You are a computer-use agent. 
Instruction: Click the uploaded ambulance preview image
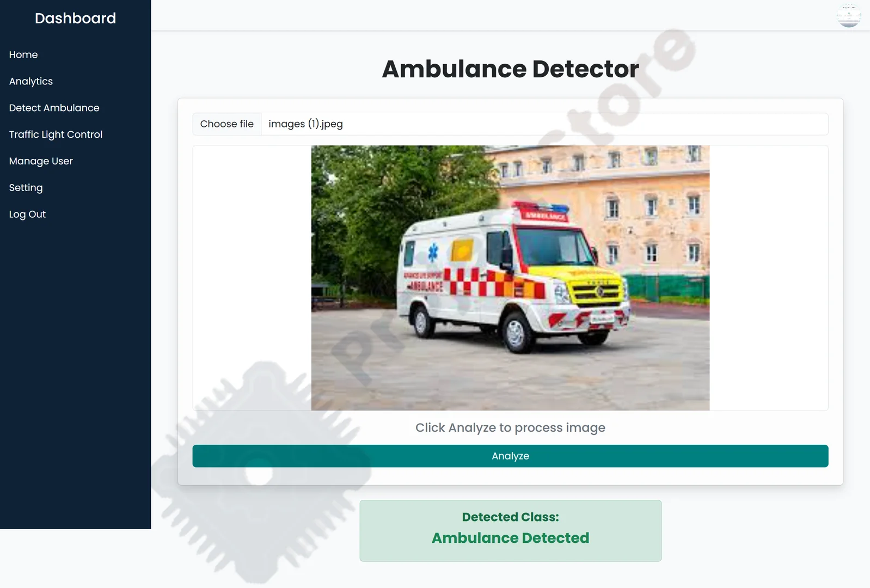pyautogui.click(x=510, y=278)
